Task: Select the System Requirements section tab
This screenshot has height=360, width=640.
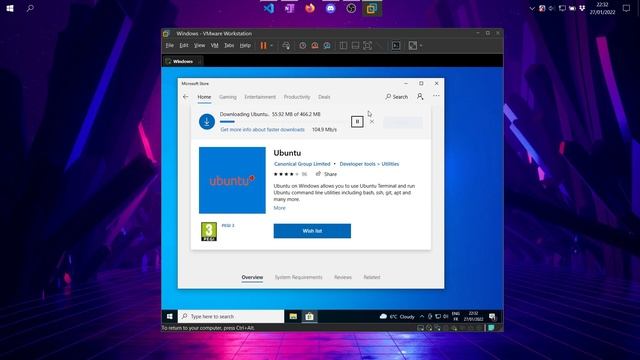Action: tap(298, 277)
